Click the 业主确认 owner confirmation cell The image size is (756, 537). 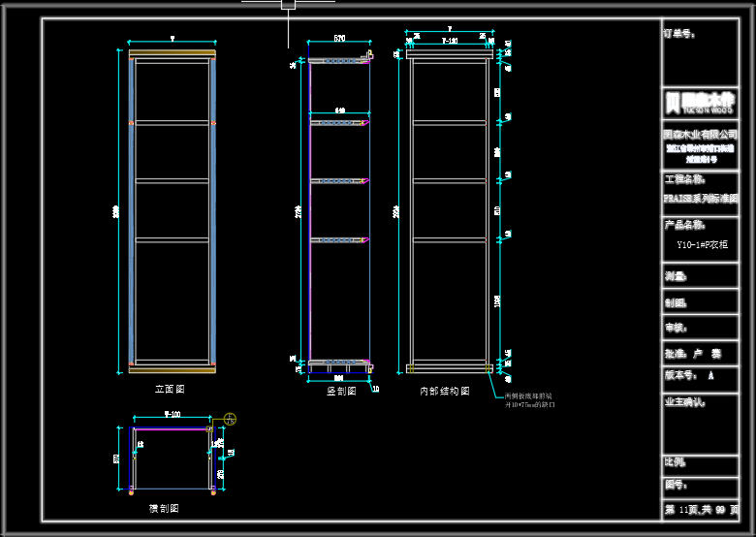(x=700, y=425)
